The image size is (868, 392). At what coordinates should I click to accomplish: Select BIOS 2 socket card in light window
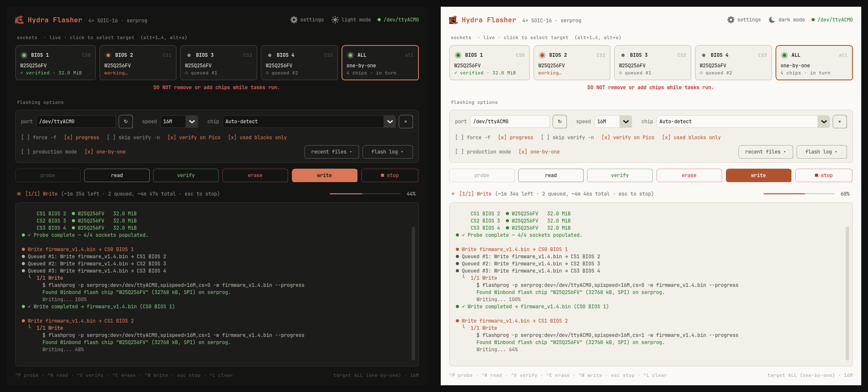pos(572,63)
